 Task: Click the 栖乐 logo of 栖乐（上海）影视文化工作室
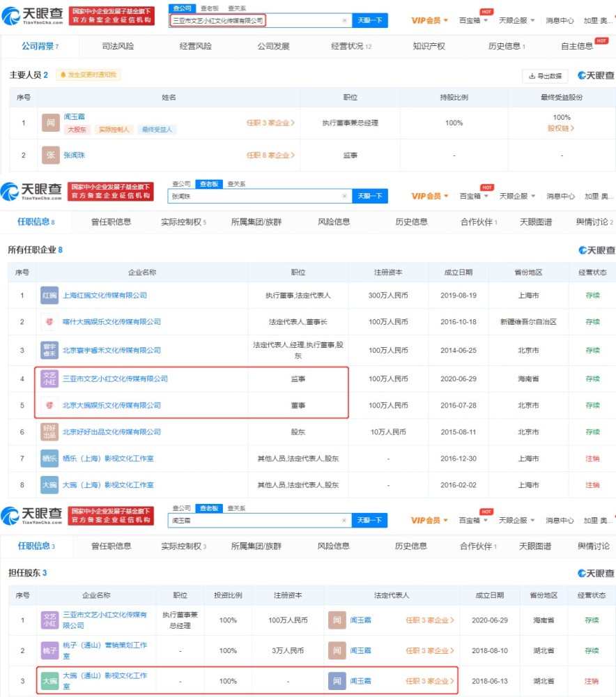[x=49, y=459]
